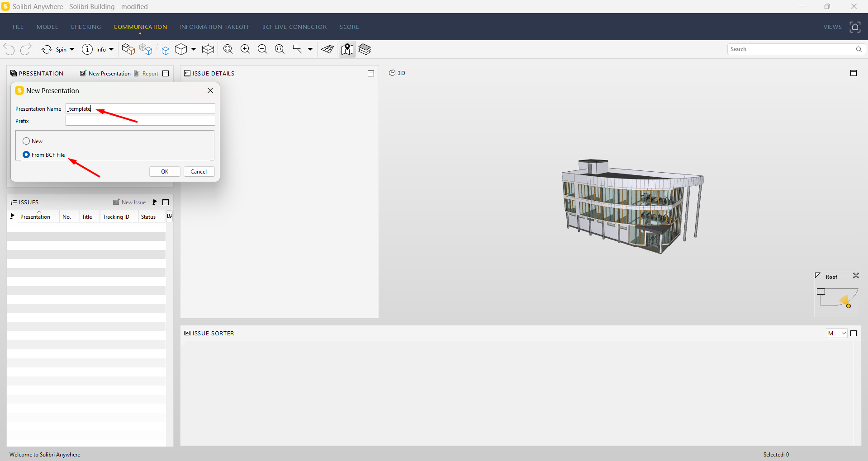Select the From BCF File option
This screenshot has width=868, height=461.
[x=26, y=155]
